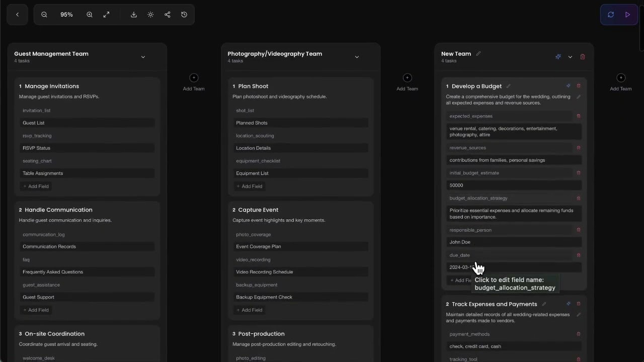Image resolution: width=644 pixels, height=362 pixels.
Task: Edit Track Expenses description pencil
Action: tap(579, 315)
